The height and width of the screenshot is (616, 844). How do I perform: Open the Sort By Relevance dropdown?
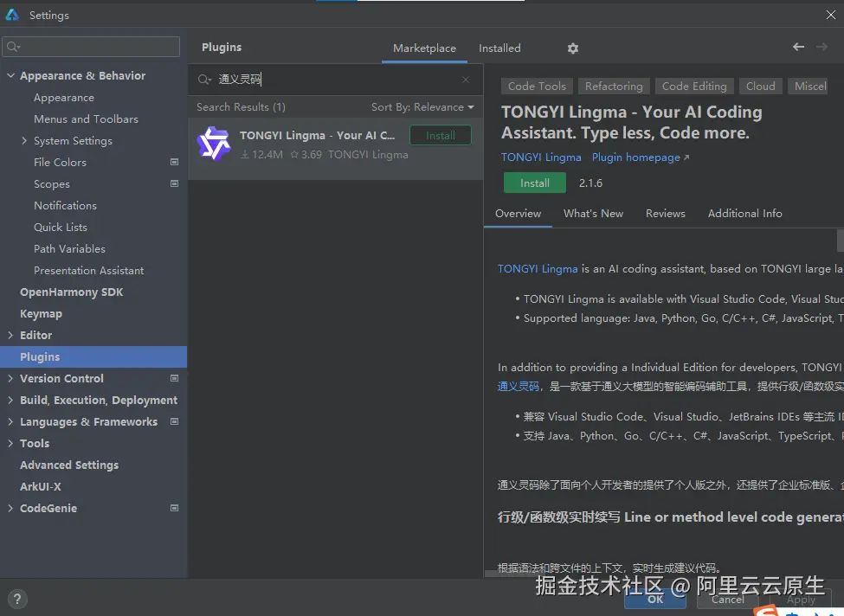coord(422,107)
